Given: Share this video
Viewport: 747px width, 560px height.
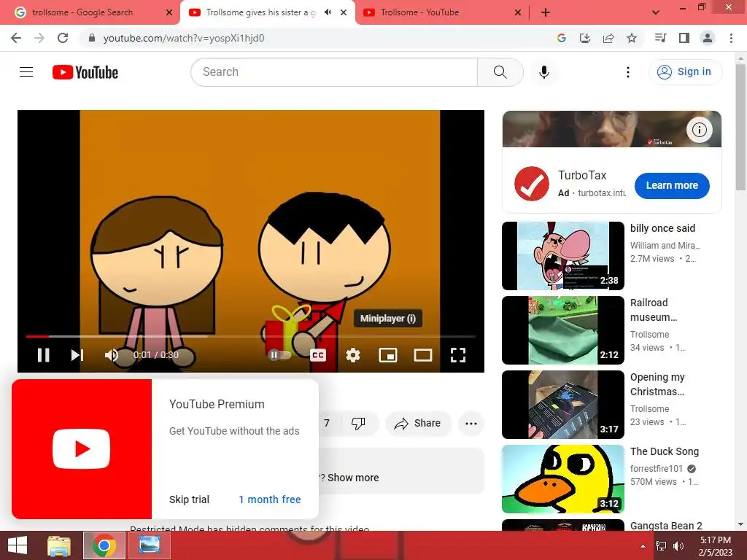Looking at the screenshot, I should (x=417, y=423).
